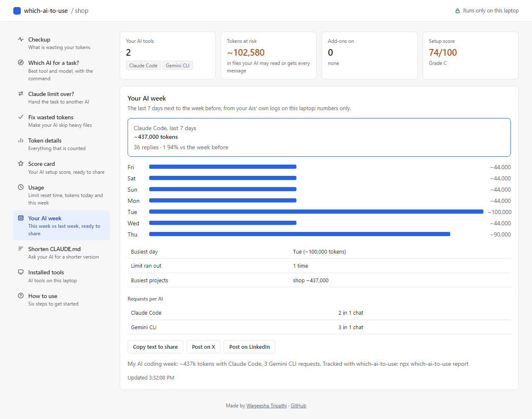
Task: Click the star icon for Score card
Action: click(21, 164)
